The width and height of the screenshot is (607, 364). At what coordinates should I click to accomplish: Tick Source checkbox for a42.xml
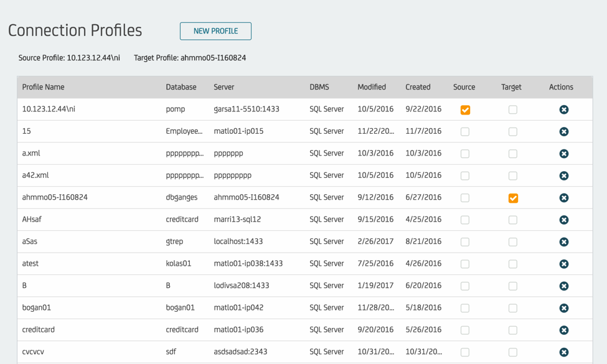coord(465,176)
